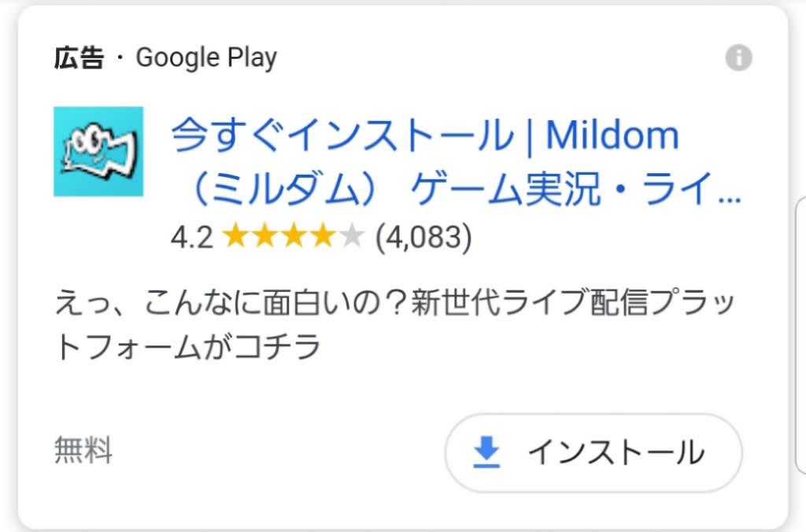Click the gray fifth rating star
This screenshot has height=532, width=806.
pos(352,236)
